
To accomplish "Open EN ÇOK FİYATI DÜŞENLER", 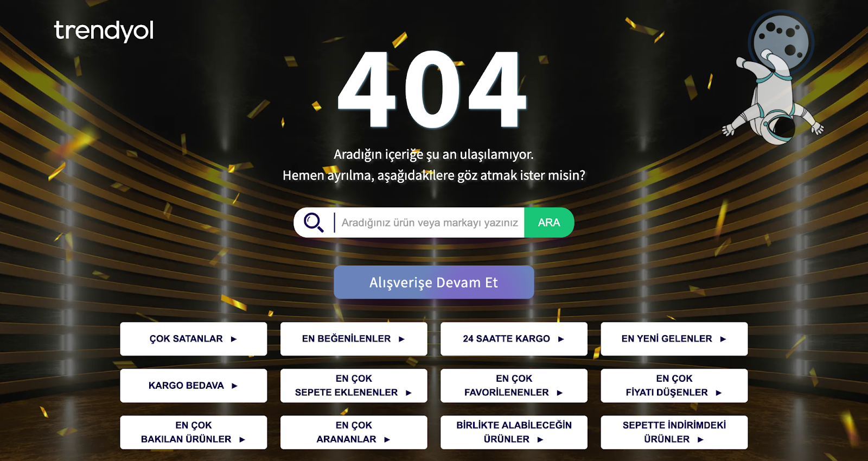I will point(674,386).
